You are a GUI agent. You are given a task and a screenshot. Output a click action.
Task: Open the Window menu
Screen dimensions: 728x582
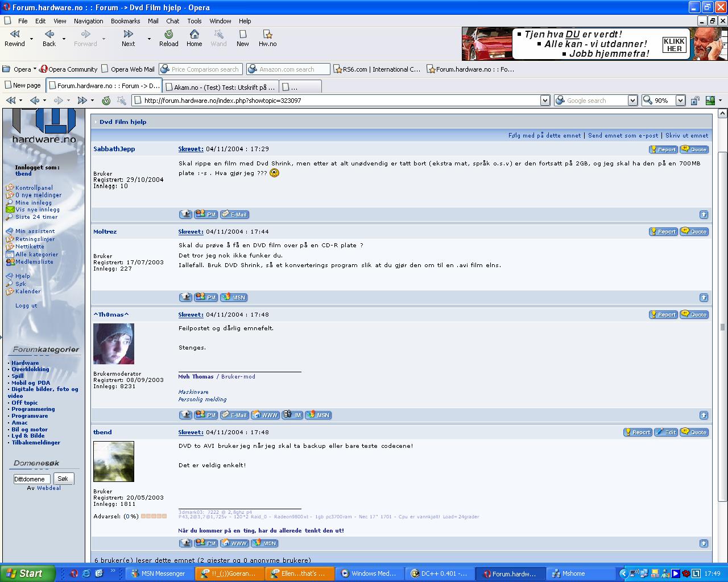(x=220, y=21)
